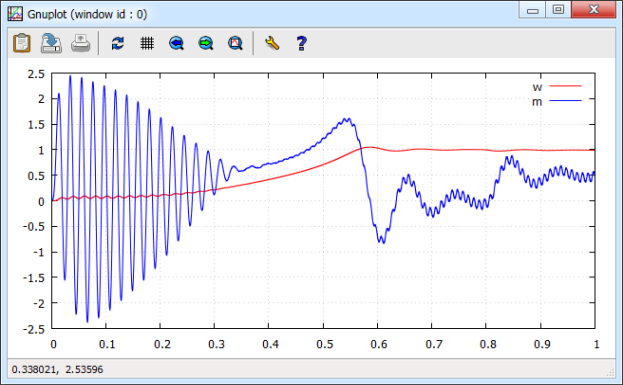623x385 pixels.
Task: Print the plot using printer icon
Action: pyautogui.click(x=81, y=43)
